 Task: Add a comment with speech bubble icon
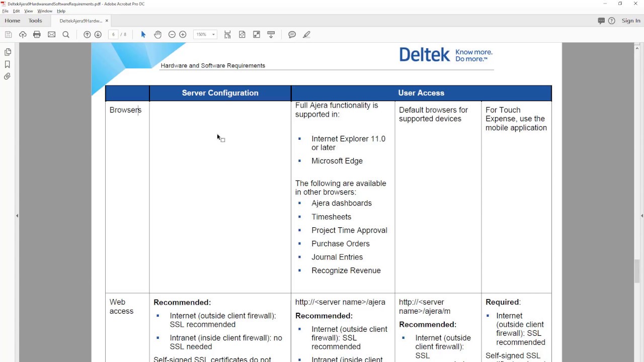292,35
